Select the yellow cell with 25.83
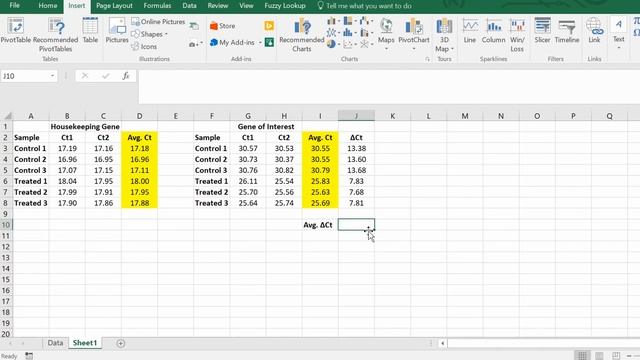 tap(320, 181)
